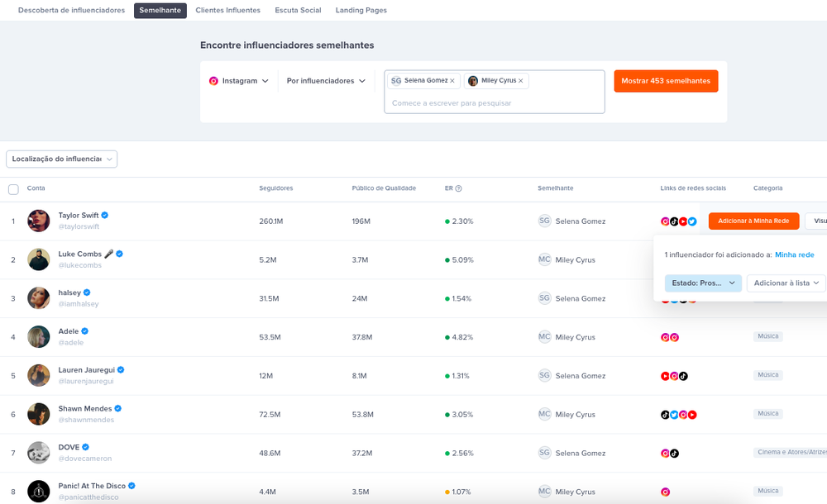Follow the Minha rede link

[794, 254]
